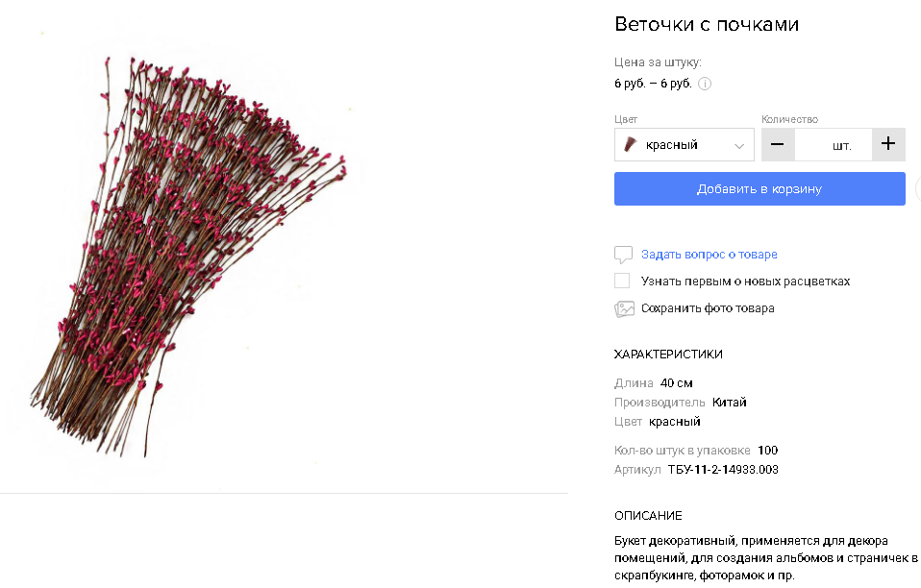Tick the new colors notification checkbox

click(x=622, y=282)
